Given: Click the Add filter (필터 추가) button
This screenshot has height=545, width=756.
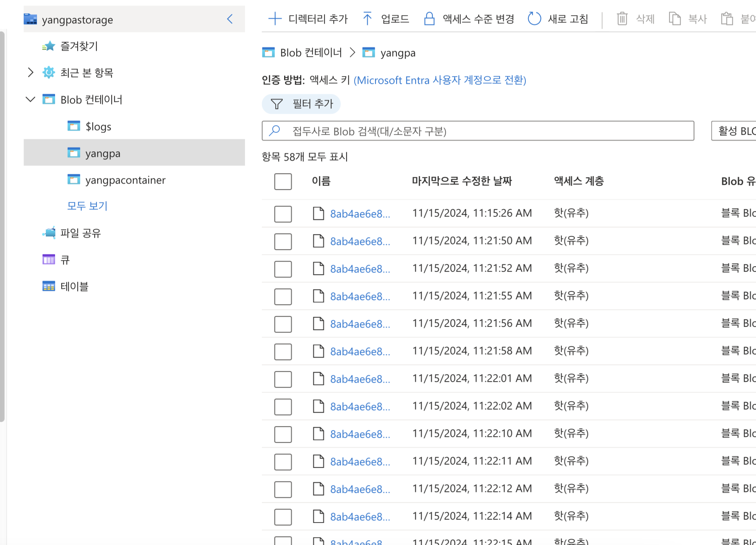Looking at the screenshot, I should click(x=301, y=104).
